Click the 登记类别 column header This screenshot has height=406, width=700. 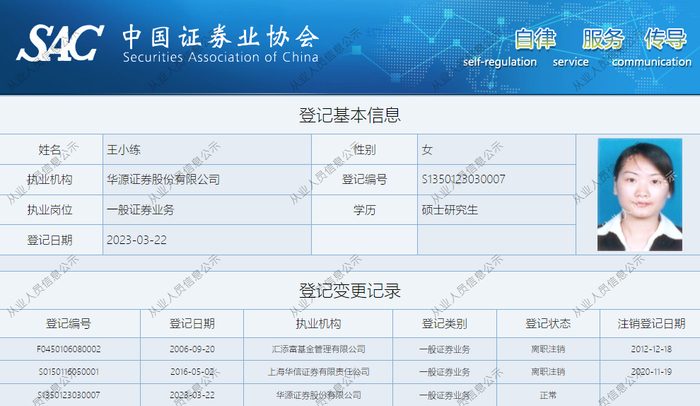pyautogui.click(x=445, y=323)
